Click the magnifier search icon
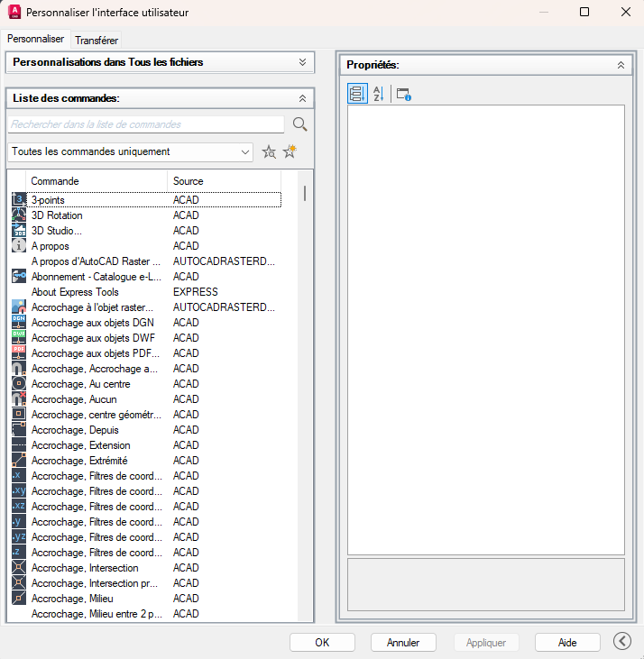 [299, 124]
